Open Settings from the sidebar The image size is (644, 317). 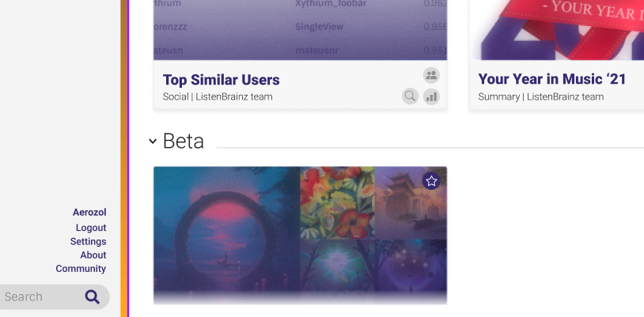[89, 241]
